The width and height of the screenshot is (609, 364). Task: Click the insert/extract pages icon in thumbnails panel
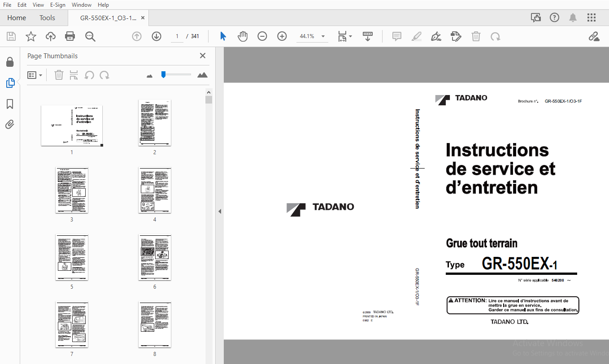coord(74,75)
